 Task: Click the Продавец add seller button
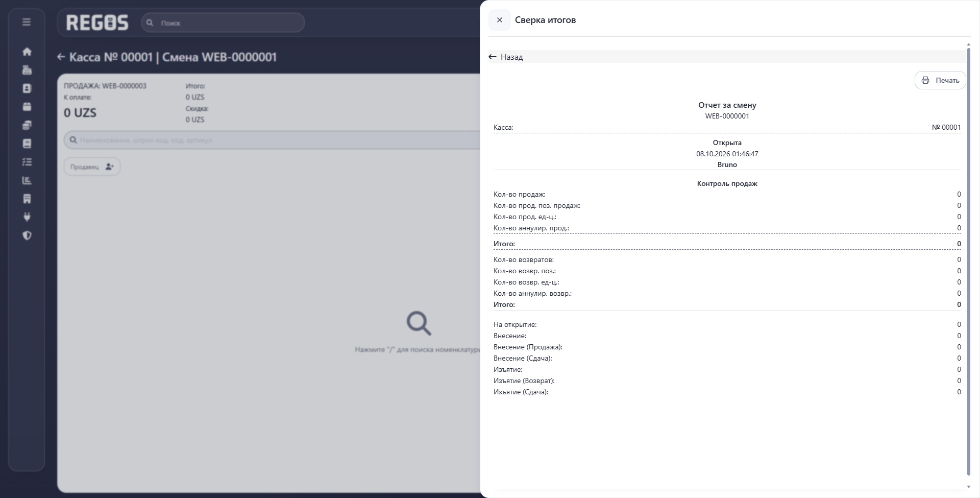92,167
